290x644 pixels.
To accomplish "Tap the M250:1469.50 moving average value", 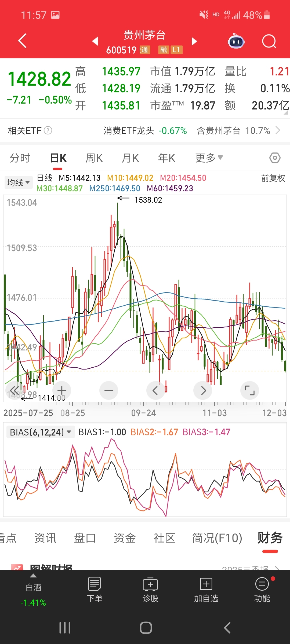I will tap(115, 188).
